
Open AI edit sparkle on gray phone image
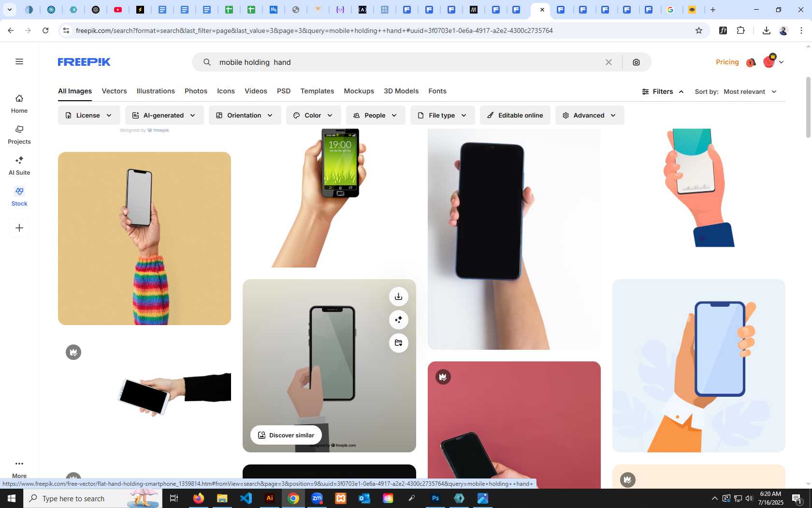point(399,320)
